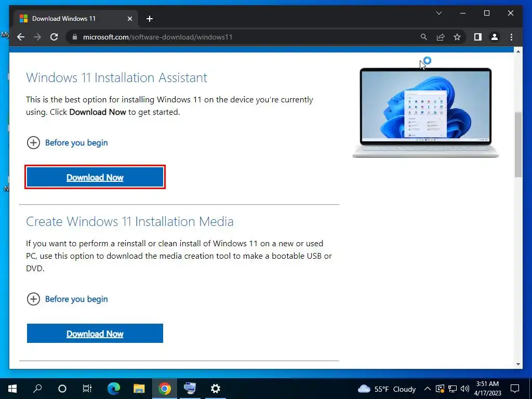532x399 pixels.
Task: Minimize the Chrome window
Action: (x=463, y=13)
